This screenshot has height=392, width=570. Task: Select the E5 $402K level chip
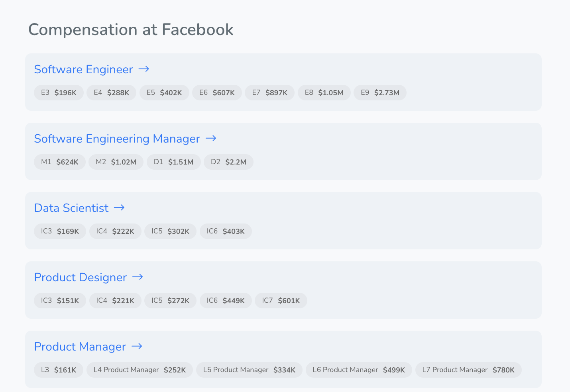point(164,92)
